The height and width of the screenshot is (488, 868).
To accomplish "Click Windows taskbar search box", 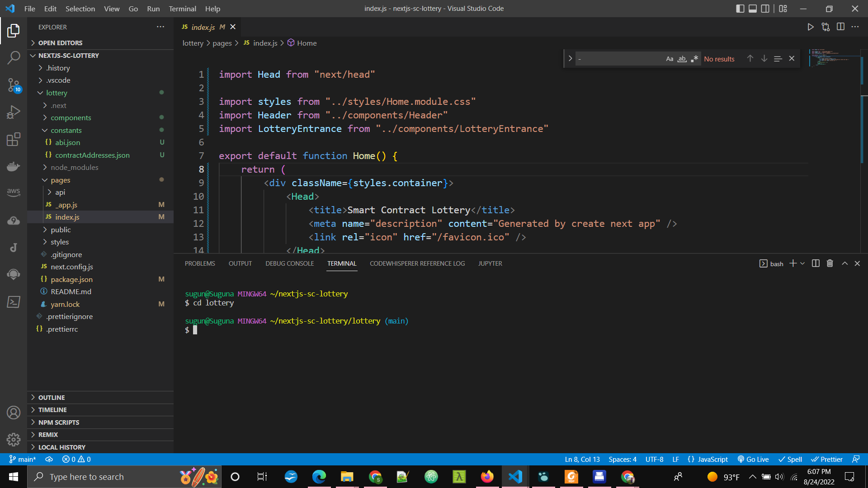I will pyautogui.click(x=124, y=477).
